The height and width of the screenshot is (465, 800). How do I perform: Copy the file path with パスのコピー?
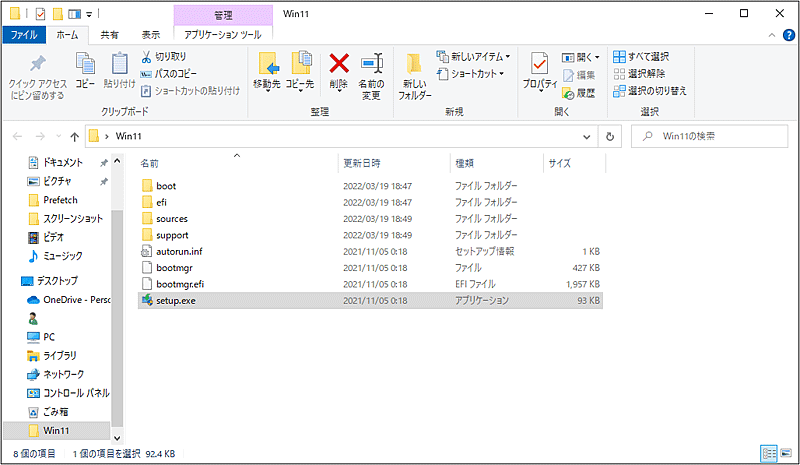[168, 74]
